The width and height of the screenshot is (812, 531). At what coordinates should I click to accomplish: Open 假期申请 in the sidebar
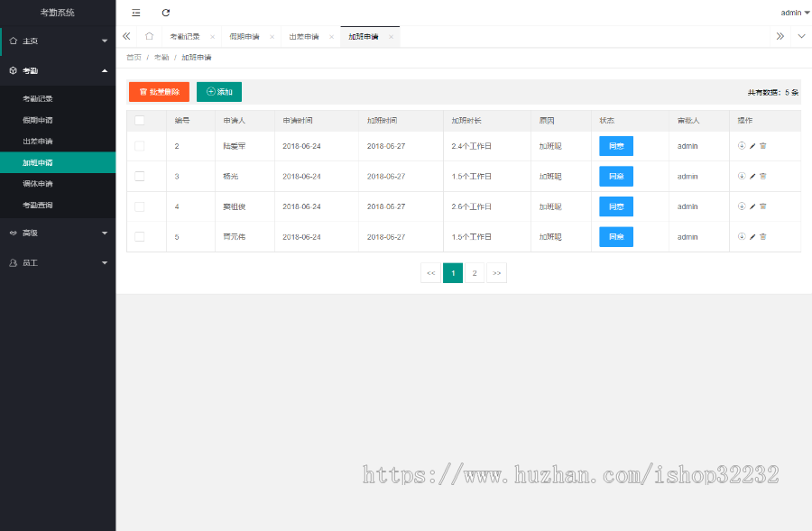[x=58, y=120]
